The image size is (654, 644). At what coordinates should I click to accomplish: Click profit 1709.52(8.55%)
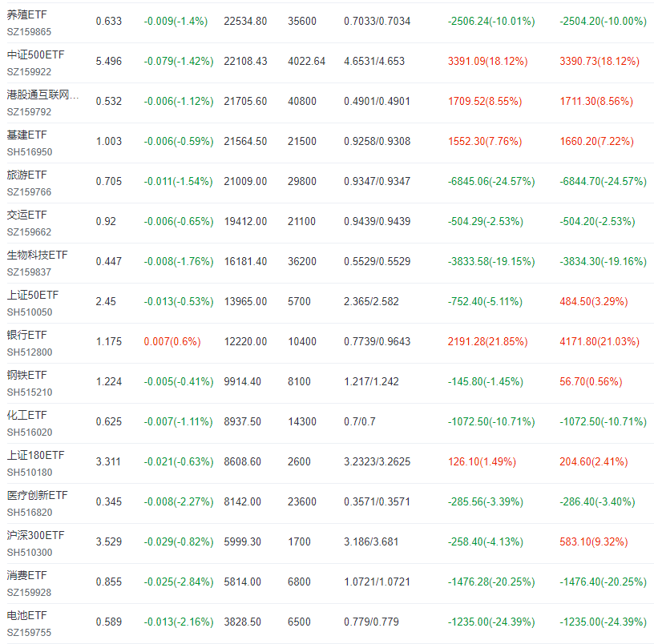[x=485, y=101]
